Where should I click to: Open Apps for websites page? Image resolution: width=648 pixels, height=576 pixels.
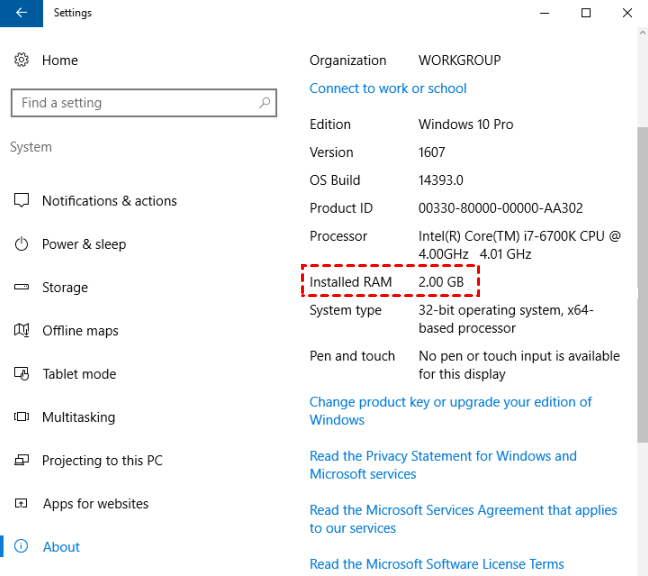click(95, 504)
